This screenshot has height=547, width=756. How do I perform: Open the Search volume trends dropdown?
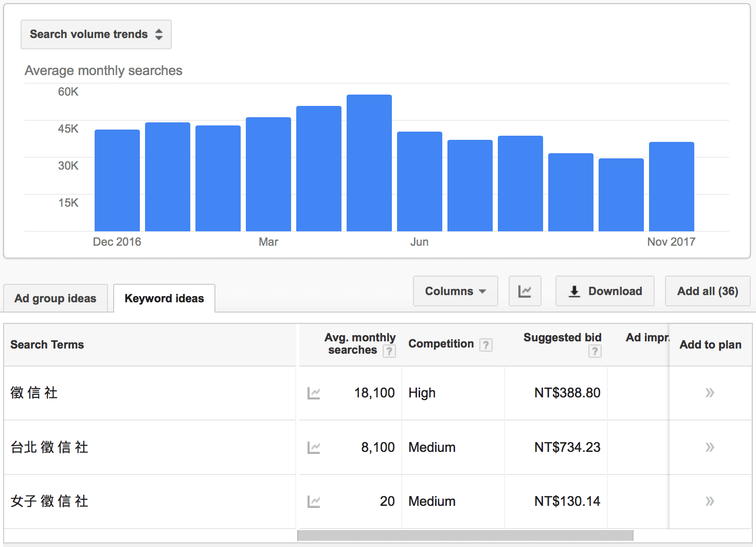pyautogui.click(x=96, y=34)
